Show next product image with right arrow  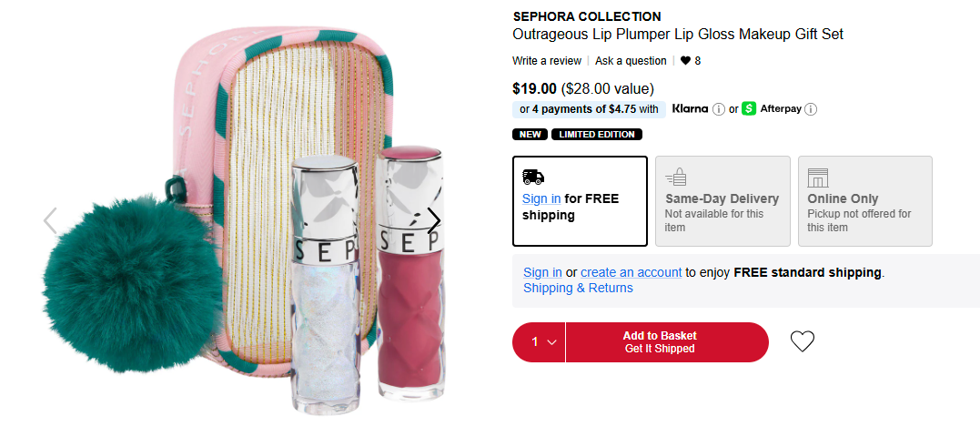(434, 219)
